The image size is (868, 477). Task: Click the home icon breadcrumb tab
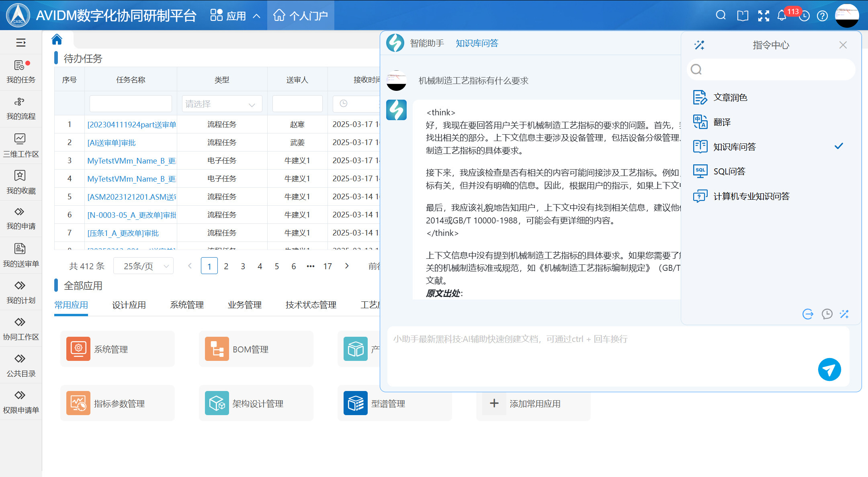(57, 39)
